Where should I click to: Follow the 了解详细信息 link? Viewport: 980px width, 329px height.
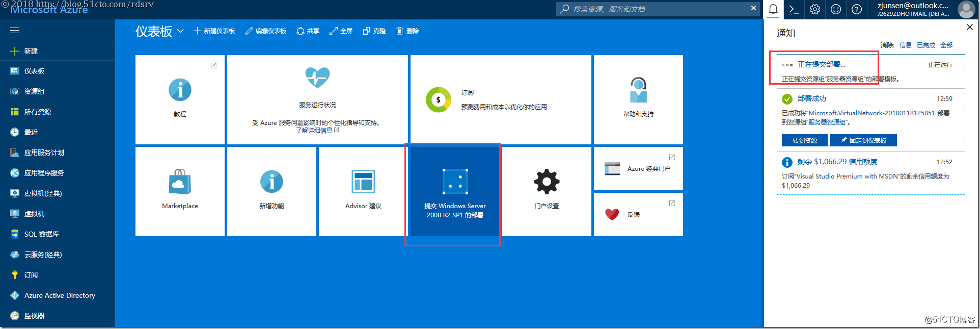click(x=314, y=131)
